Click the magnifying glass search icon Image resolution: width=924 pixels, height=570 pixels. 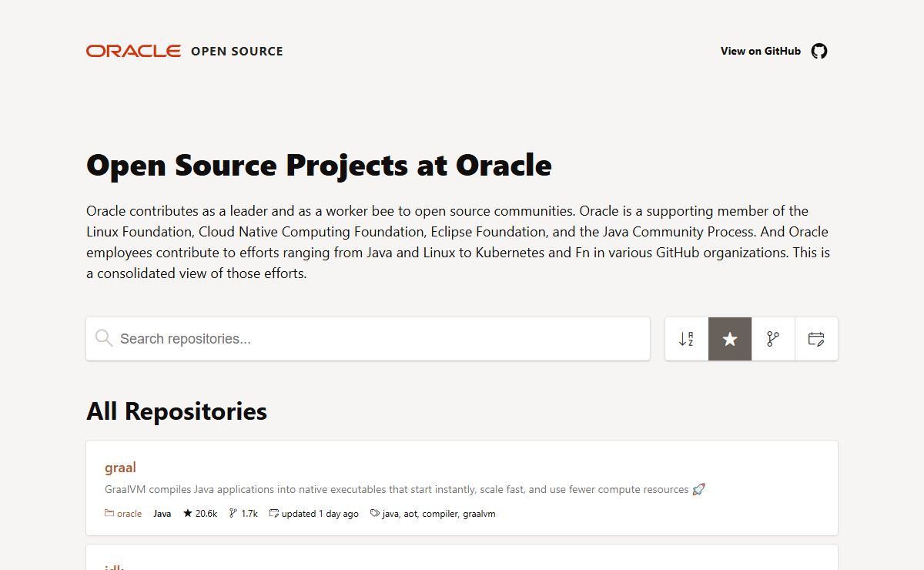104,338
